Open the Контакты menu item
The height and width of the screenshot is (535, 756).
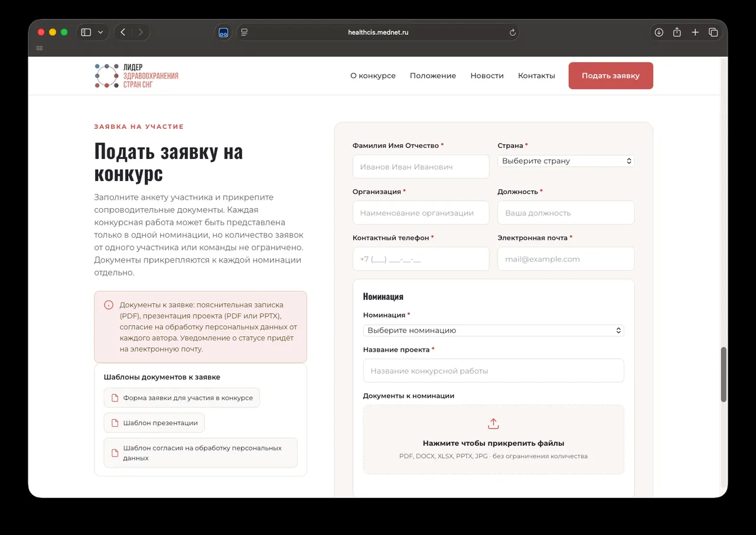536,76
